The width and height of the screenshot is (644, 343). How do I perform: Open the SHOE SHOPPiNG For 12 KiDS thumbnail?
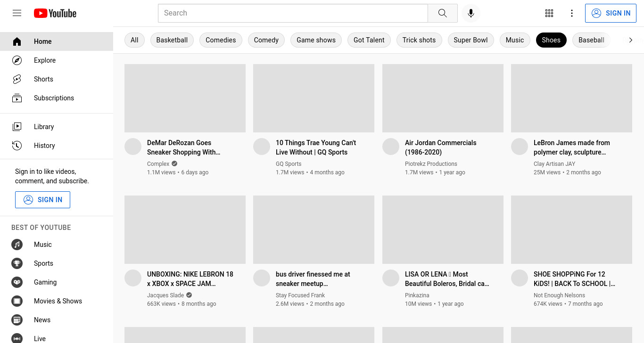pos(571,229)
